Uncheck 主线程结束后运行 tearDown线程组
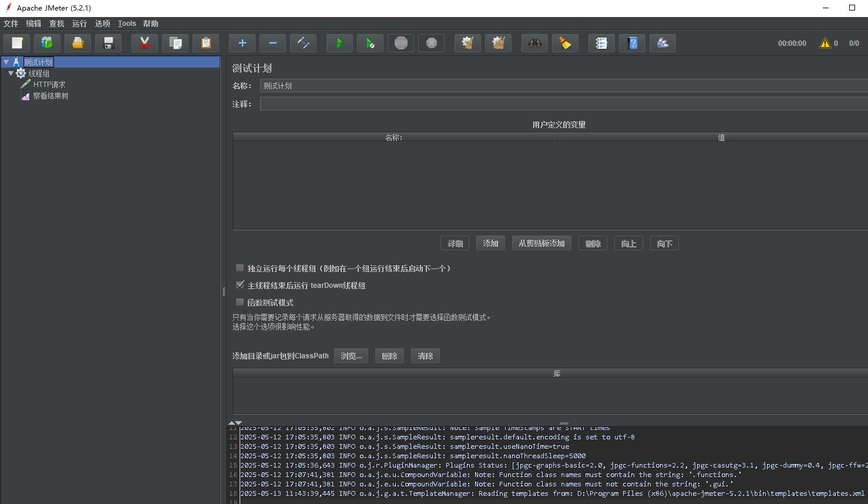This screenshot has width=868, height=504. [x=240, y=285]
